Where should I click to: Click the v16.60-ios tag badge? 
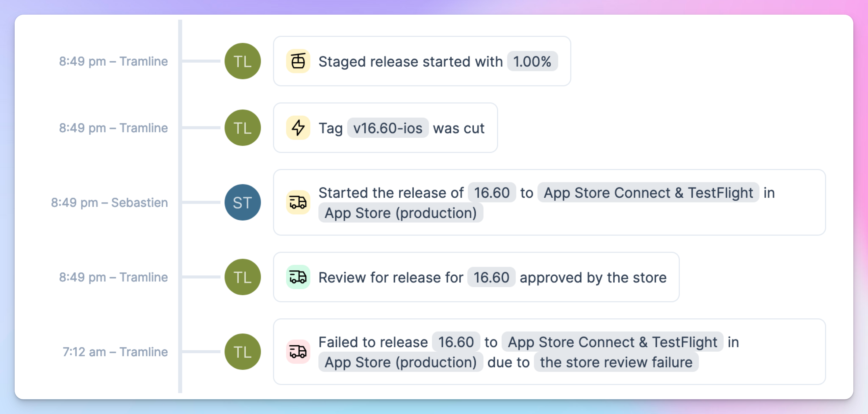(388, 128)
